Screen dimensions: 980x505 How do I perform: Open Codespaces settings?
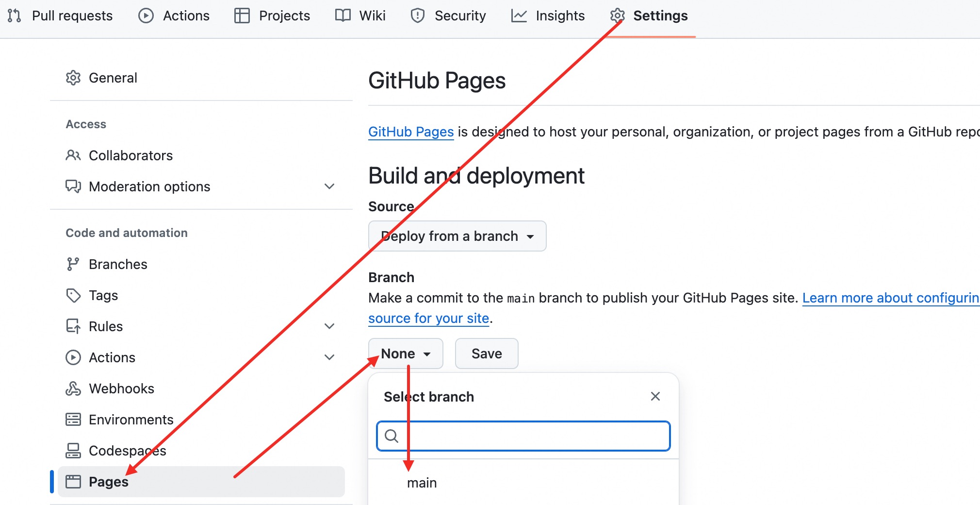(x=201, y=451)
